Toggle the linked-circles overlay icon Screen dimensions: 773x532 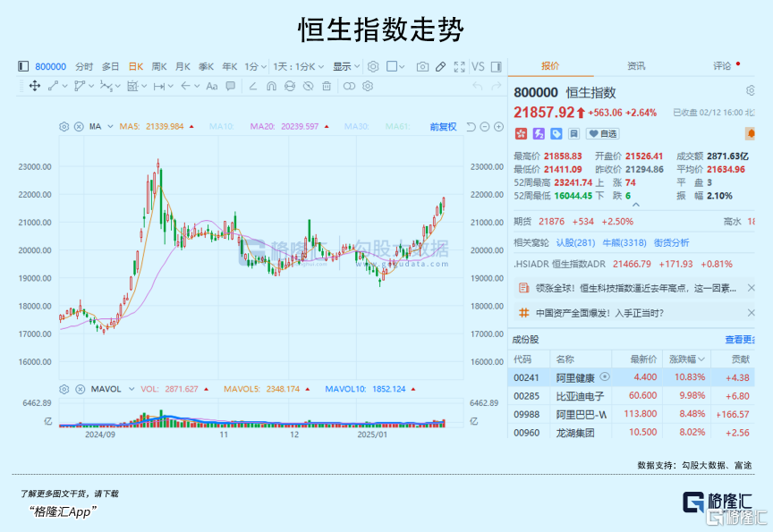[x=349, y=86]
